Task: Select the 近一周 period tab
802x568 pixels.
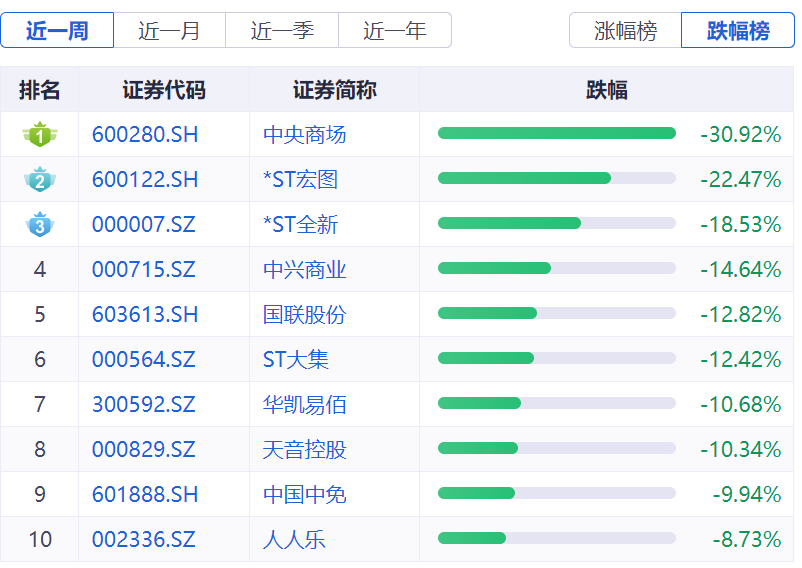Action: [57, 31]
